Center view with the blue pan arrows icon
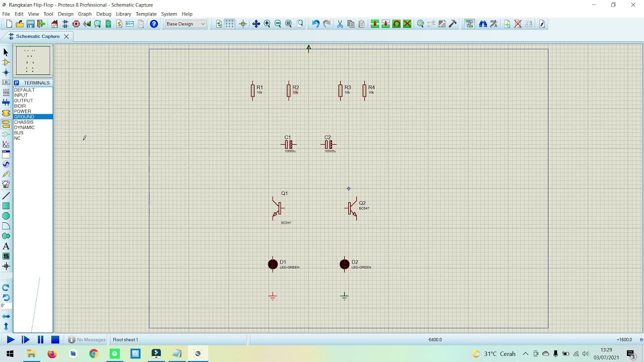The width and height of the screenshot is (644, 362). (x=256, y=24)
